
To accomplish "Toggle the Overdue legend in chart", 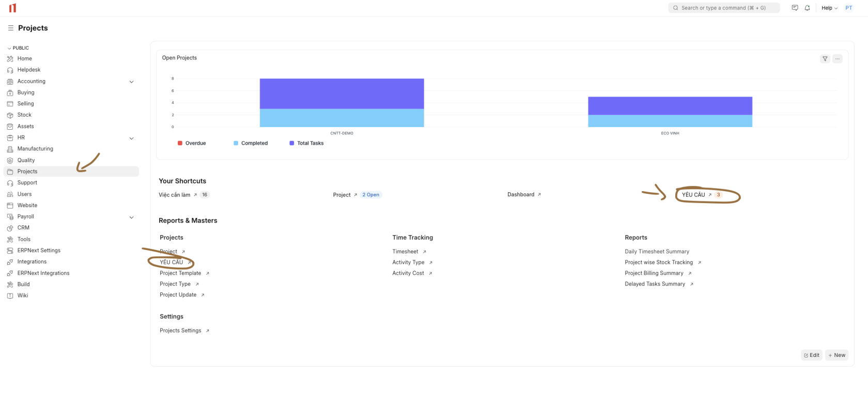I will pos(192,143).
